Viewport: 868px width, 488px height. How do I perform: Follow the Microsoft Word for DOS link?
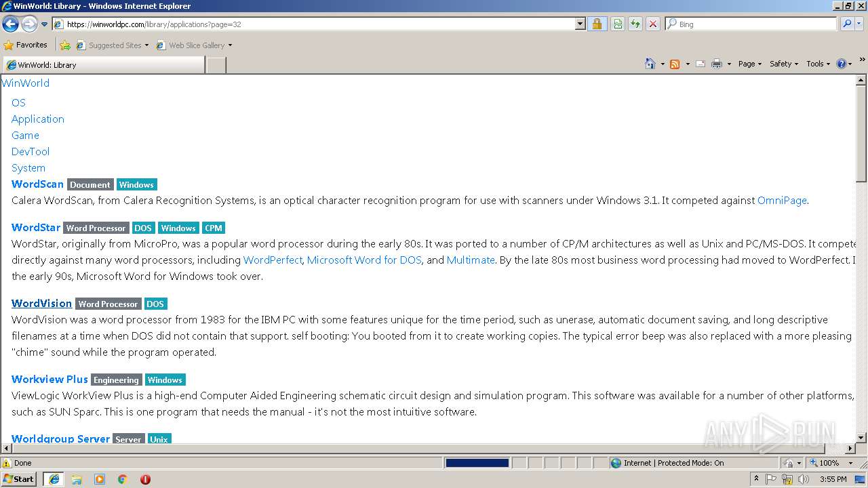point(364,260)
